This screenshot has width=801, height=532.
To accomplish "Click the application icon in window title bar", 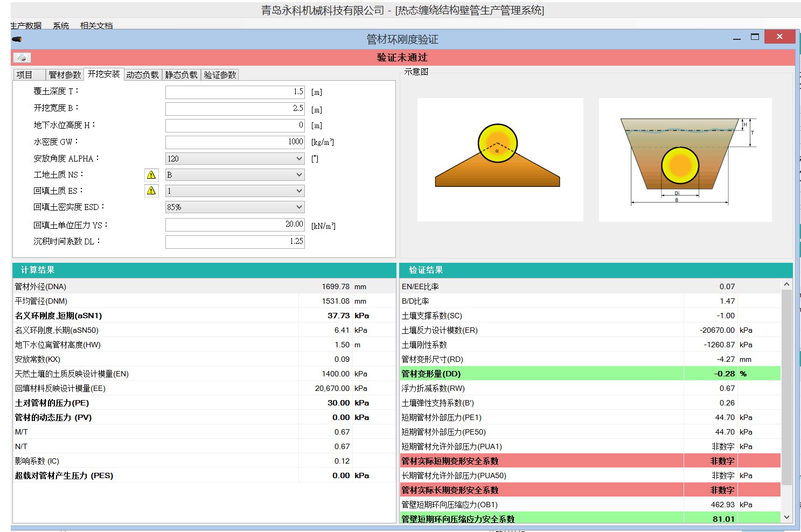I will point(17,39).
